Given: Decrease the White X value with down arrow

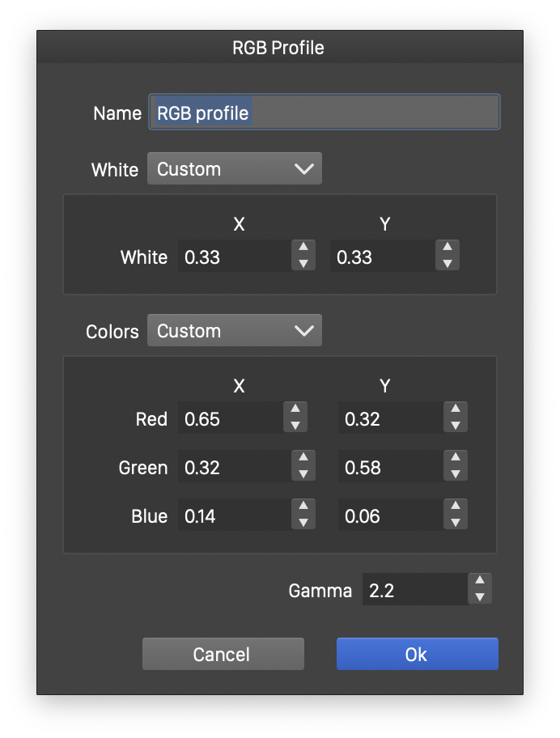Looking at the screenshot, I should (303, 264).
